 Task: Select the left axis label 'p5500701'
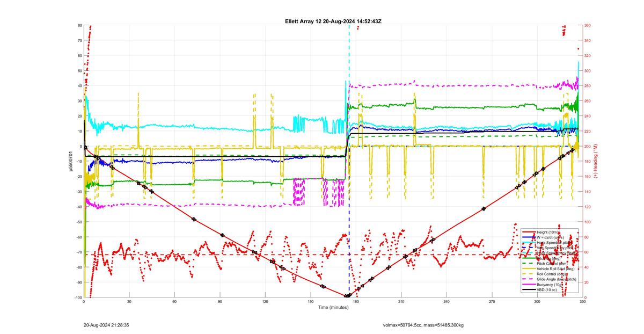point(71,161)
